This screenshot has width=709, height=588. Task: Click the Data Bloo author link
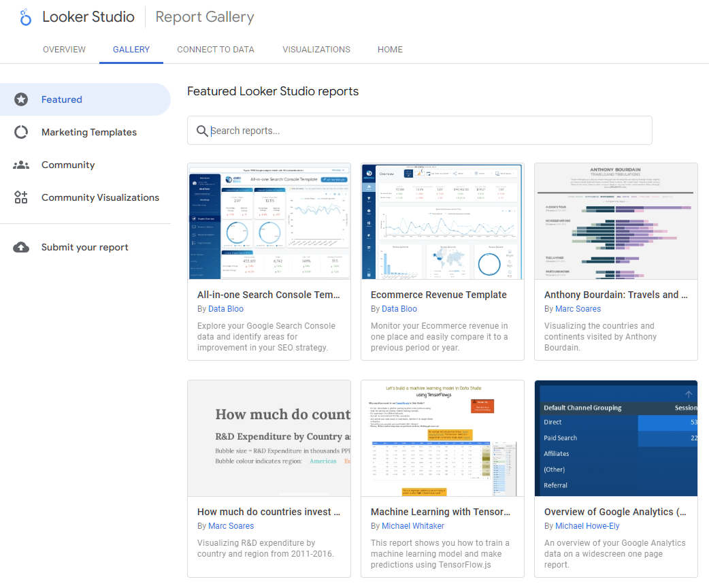coord(225,308)
